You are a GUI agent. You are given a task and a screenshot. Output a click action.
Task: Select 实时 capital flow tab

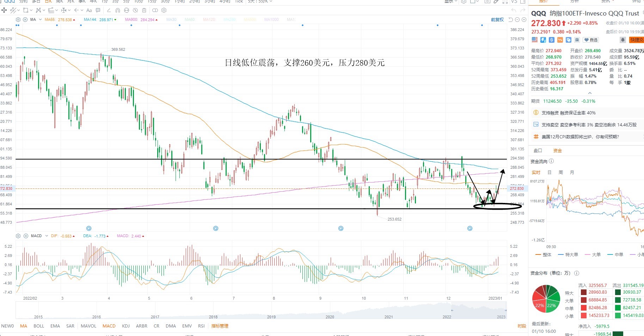[536, 173]
